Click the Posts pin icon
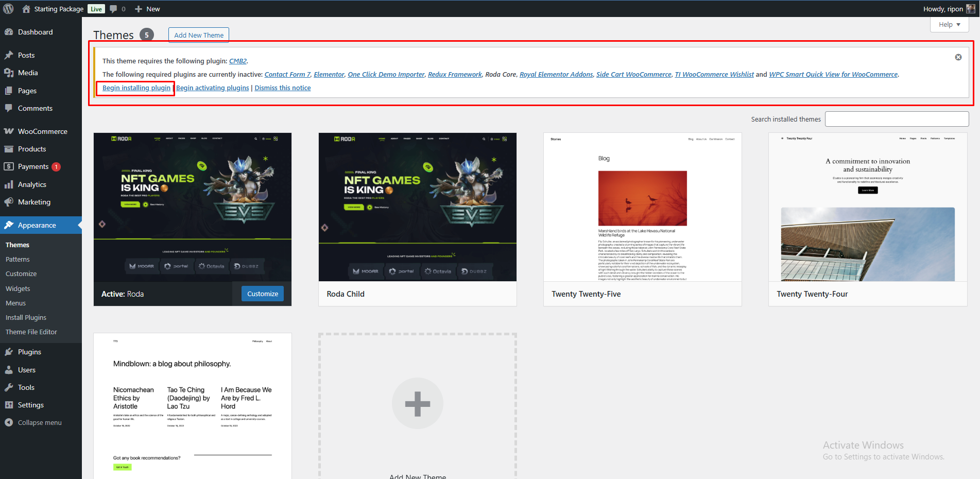The height and width of the screenshot is (479, 980). pos(9,55)
